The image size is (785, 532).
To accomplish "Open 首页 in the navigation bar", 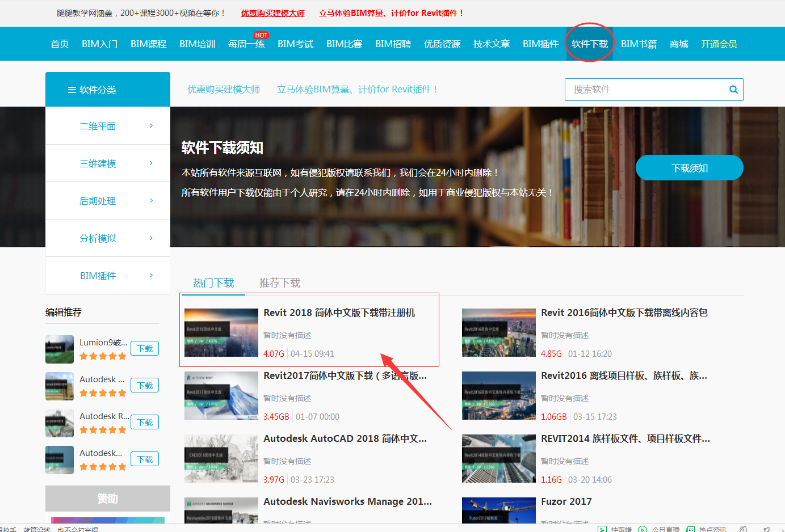I will tap(60, 44).
